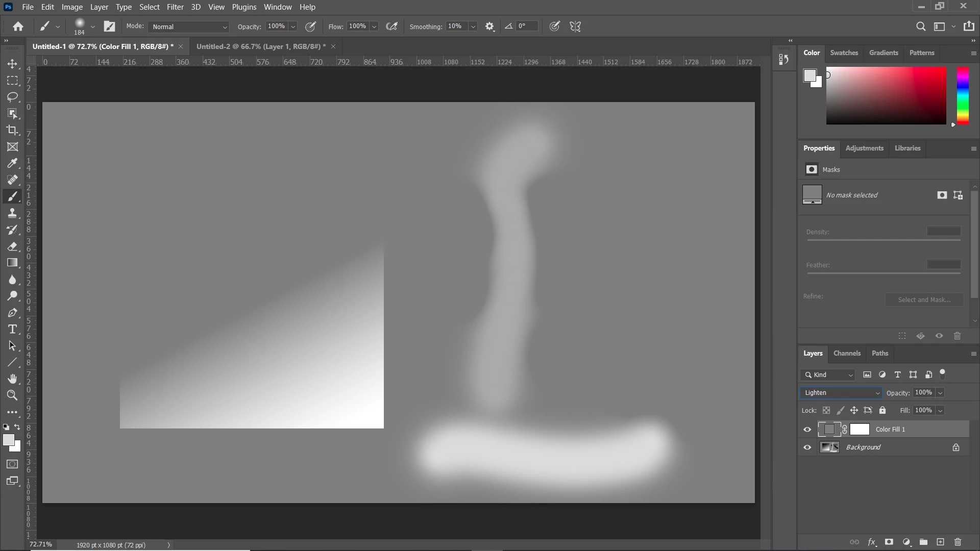Open the brush Mode Normal dropdown
Screen dimensions: 980x551
(x=189, y=27)
